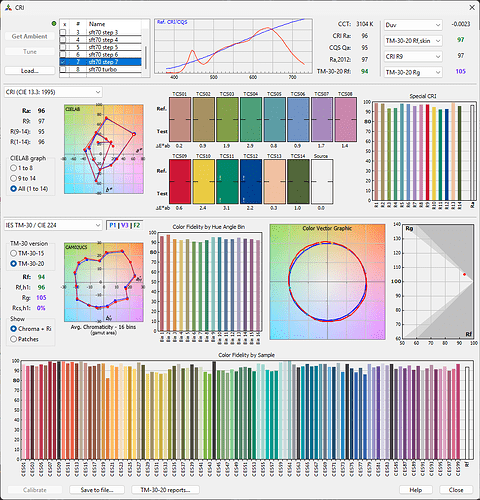
Task: Click the Load... button
Action: pos(30,71)
